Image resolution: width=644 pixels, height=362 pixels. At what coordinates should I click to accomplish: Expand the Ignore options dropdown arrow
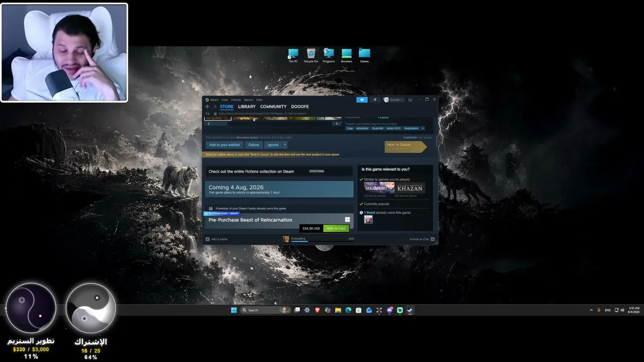click(285, 145)
